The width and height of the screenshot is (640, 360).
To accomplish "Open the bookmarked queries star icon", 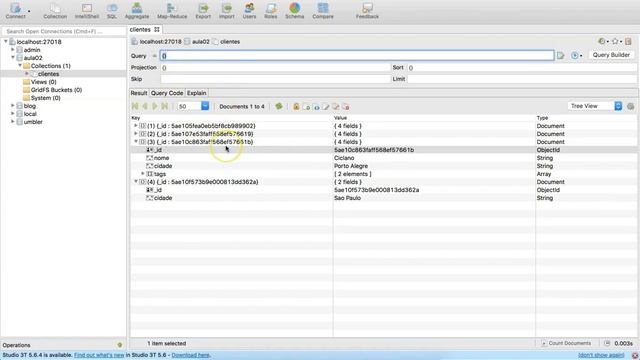I will [x=616, y=41].
